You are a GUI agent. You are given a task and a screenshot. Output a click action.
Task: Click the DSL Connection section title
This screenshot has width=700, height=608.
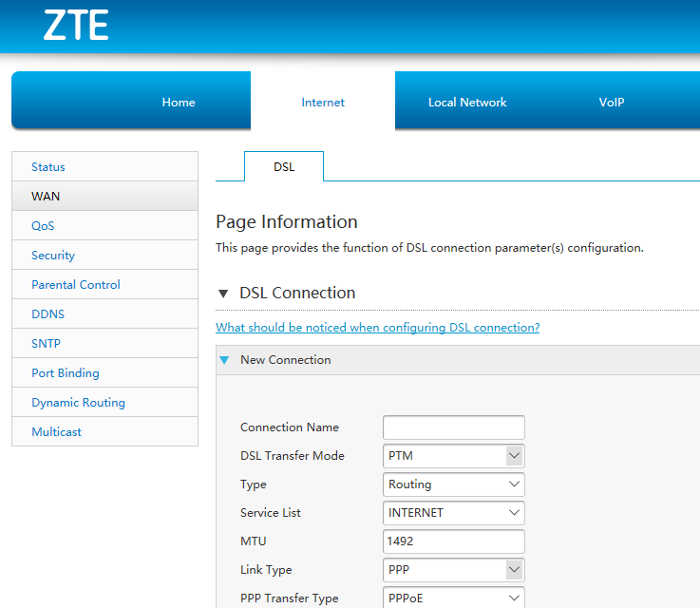click(297, 293)
